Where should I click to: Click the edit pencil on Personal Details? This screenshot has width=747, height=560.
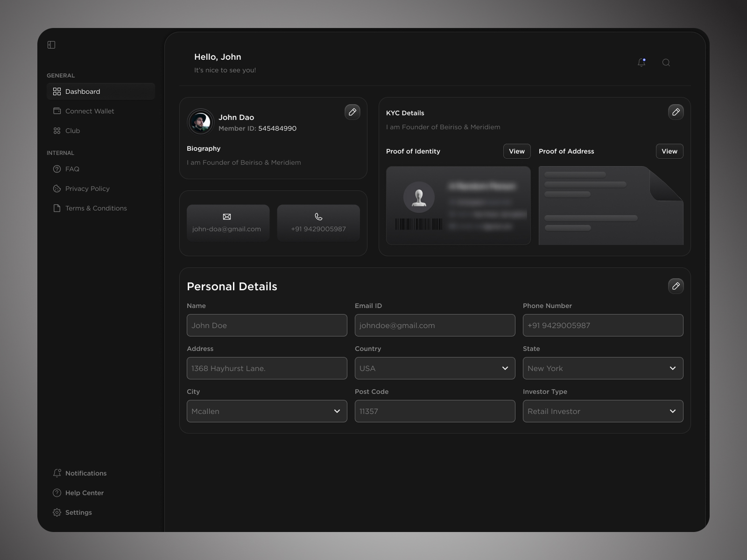[x=676, y=286]
